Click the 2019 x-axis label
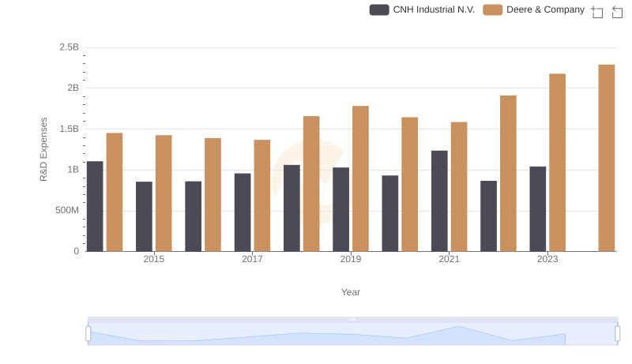 point(351,259)
